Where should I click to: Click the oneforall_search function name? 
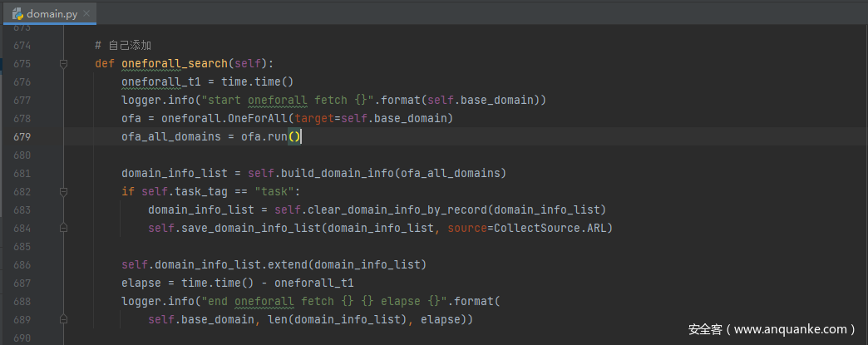pyautogui.click(x=174, y=63)
